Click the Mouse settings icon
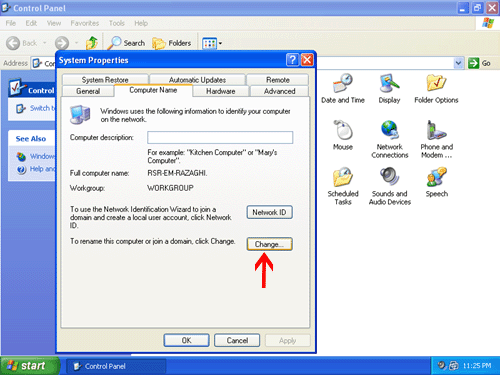 tap(343, 130)
